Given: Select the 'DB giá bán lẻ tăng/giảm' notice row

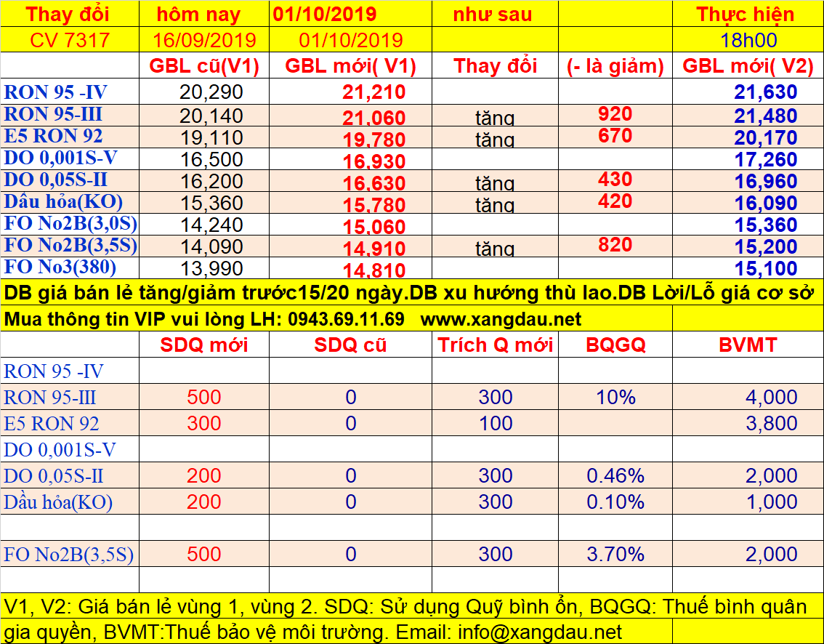Looking at the screenshot, I should pyautogui.click(x=412, y=293).
